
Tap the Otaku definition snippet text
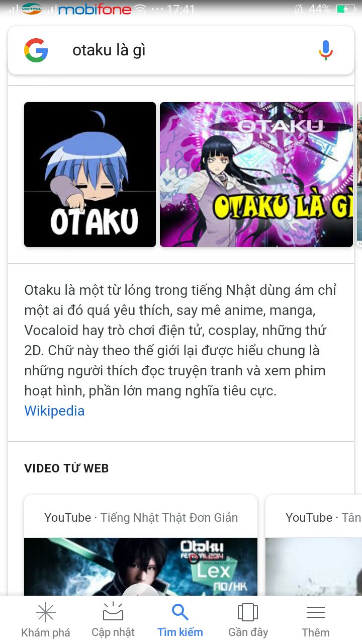coord(181,340)
